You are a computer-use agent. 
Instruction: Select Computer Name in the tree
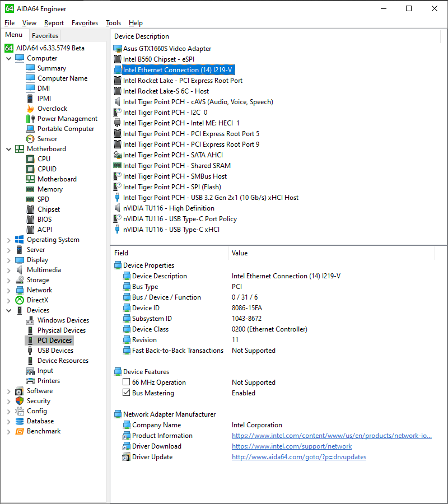tap(62, 78)
